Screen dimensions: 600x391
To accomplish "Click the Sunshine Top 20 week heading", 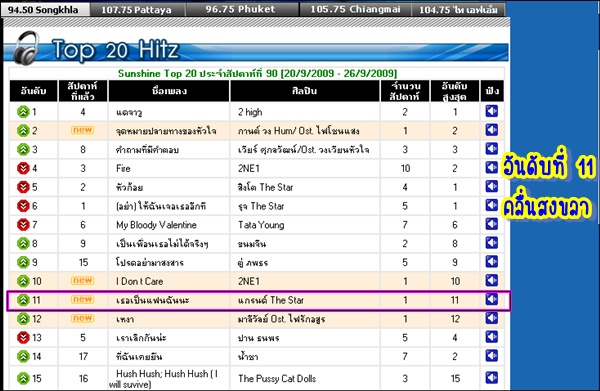I will pyautogui.click(x=257, y=73).
